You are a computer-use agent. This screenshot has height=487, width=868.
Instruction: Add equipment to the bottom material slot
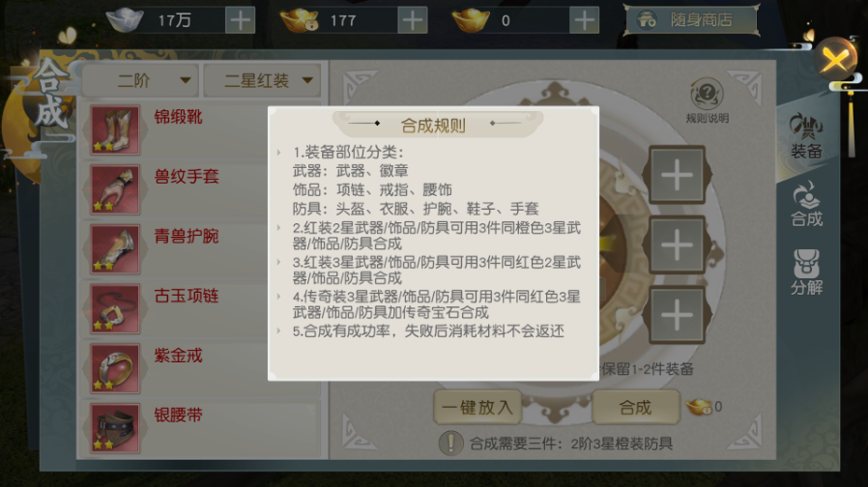click(677, 315)
